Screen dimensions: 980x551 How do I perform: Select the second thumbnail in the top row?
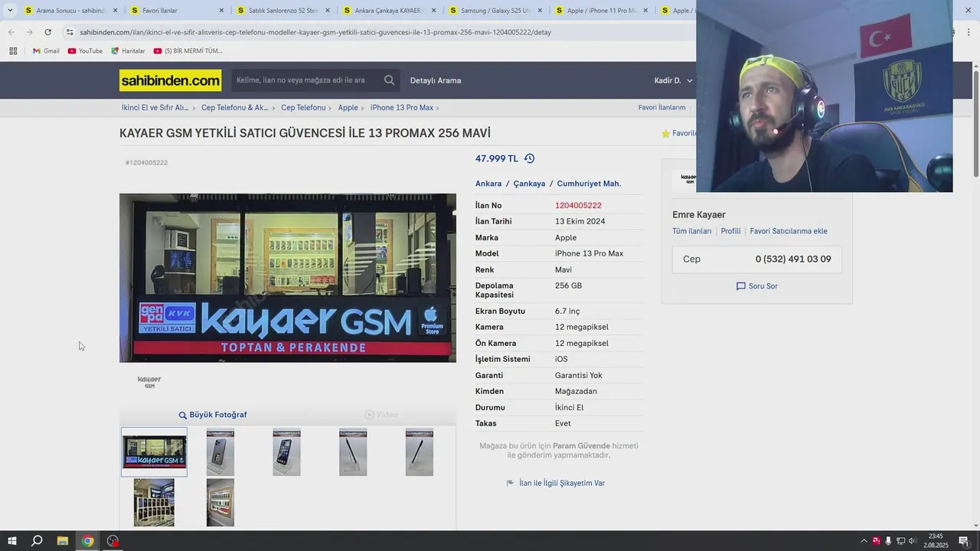click(x=220, y=452)
